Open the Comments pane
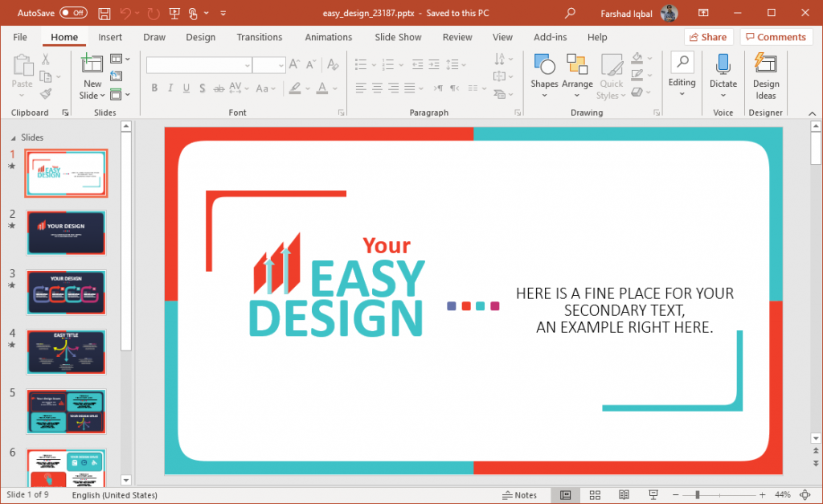The width and height of the screenshot is (823, 504). [x=776, y=37]
